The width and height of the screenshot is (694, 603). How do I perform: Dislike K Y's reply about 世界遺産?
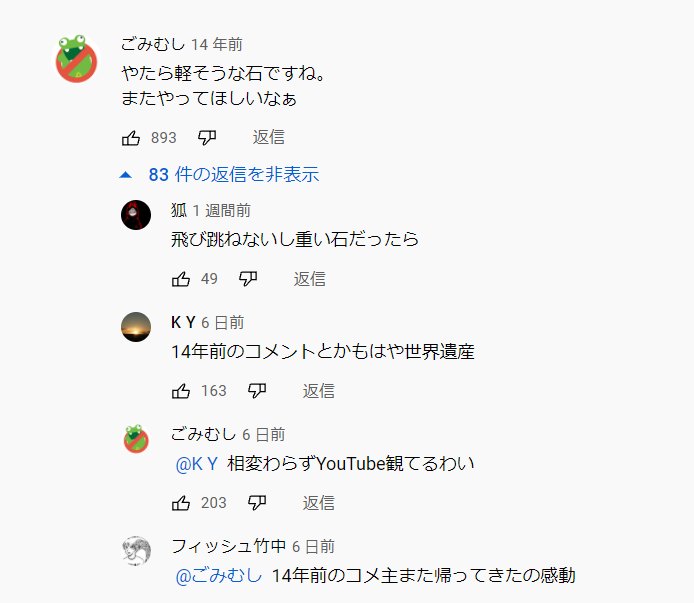[x=257, y=391]
